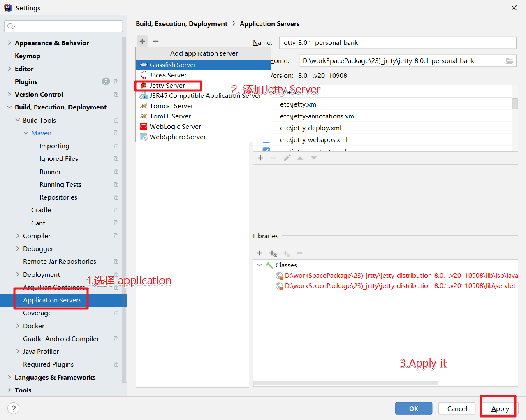Click the OK button
Image resolution: width=526 pixels, height=420 pixels.
click(414, 408)
